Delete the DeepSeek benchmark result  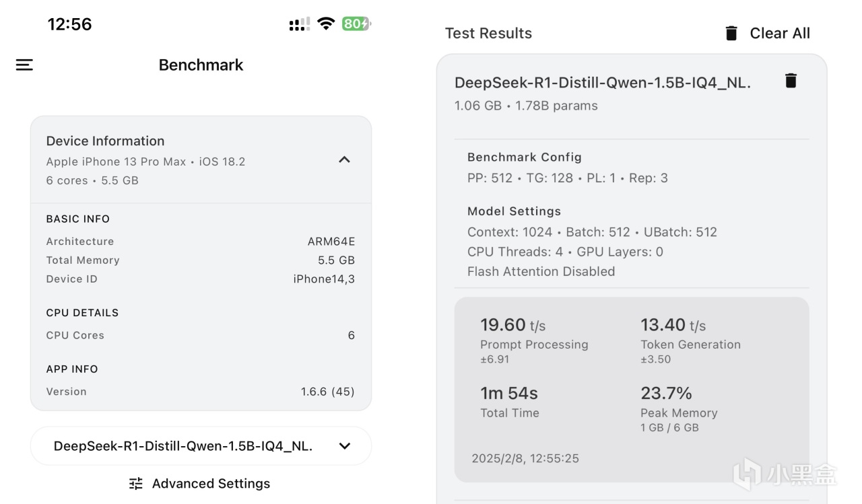(x=791, y=81)
